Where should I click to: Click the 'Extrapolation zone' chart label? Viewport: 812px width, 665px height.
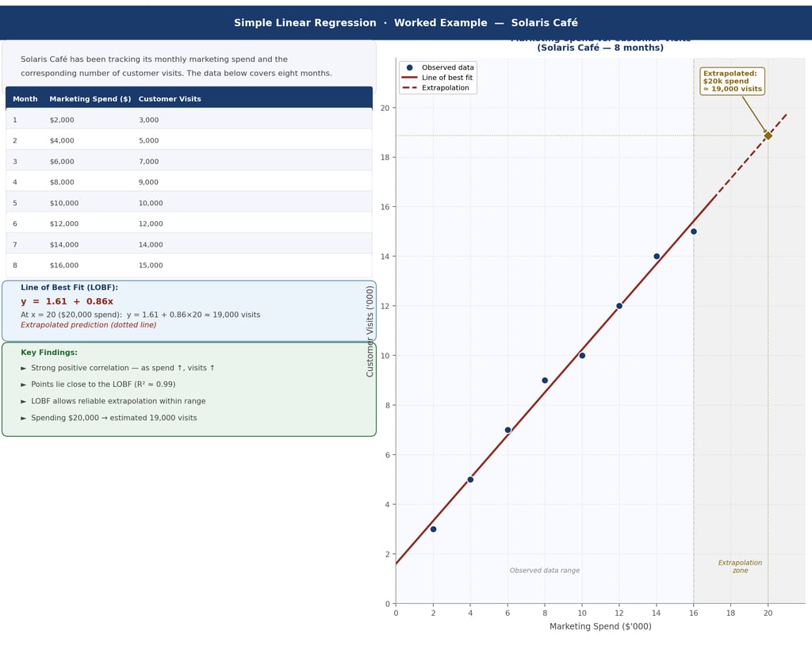pos(740,566)
